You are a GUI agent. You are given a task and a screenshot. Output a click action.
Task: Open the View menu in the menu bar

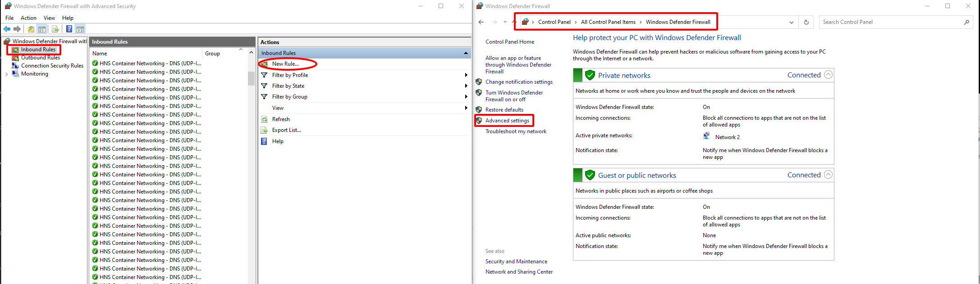pyautogui.click(x=49, y=18)
